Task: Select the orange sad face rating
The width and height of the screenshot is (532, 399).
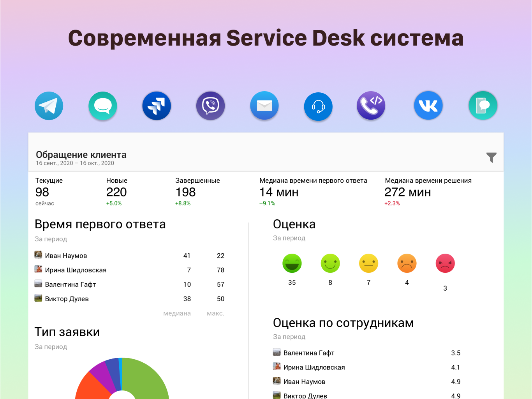Action: pos(407,263)
